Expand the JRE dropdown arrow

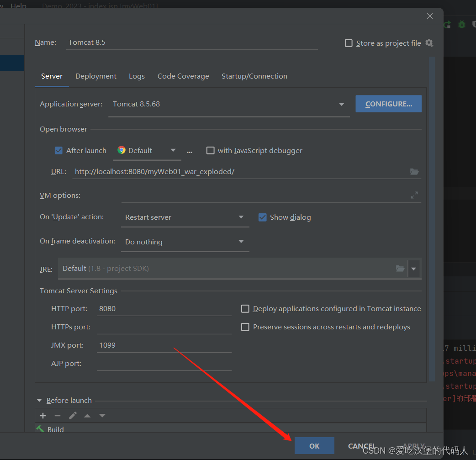pyautogui.click(x=413, y=269)
